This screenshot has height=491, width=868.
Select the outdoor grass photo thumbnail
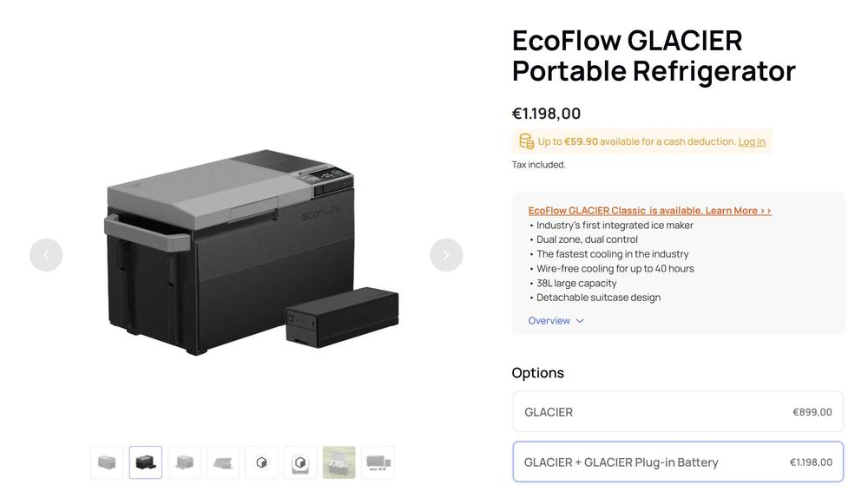tap(339, 462)
